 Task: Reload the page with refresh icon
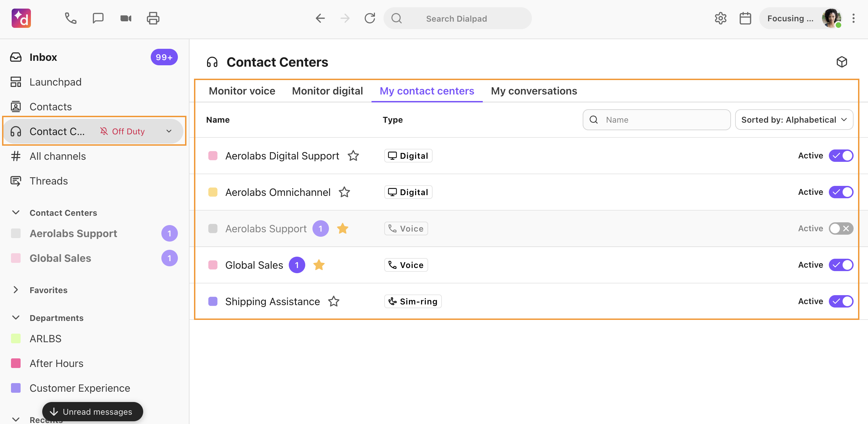coord(370,18)
